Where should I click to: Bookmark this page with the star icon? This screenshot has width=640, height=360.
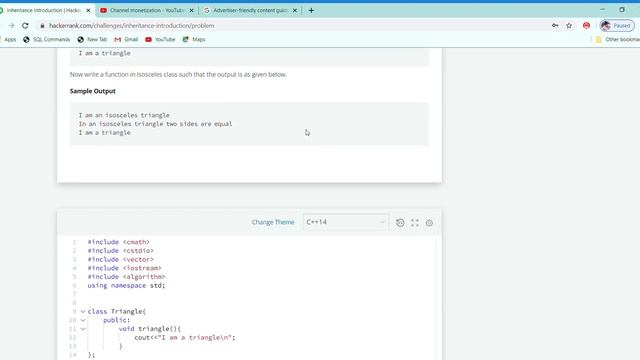569,25
